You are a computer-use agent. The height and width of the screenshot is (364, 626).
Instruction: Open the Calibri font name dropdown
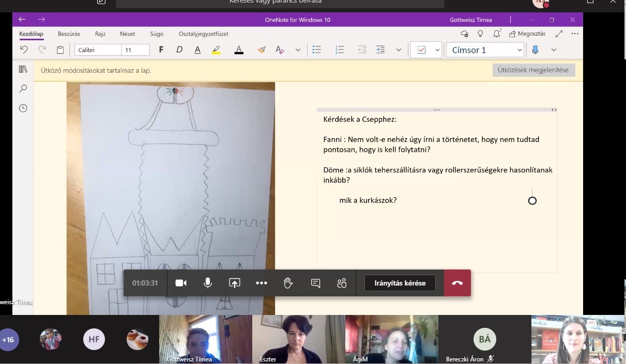pyautogui.click(x=98, y=50)
